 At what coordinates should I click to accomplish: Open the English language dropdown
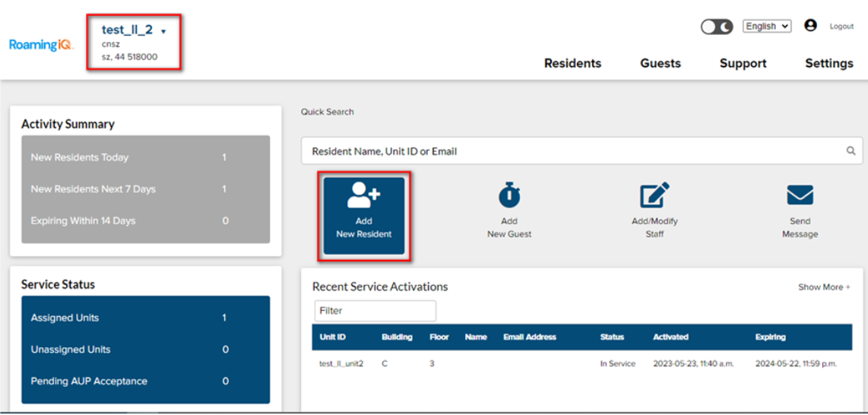pos(766,27)
